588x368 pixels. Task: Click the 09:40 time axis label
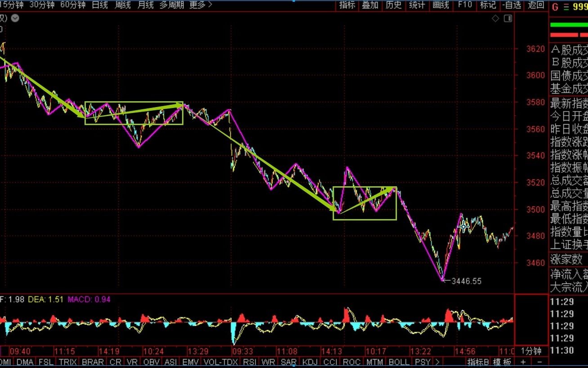(20, 351)
